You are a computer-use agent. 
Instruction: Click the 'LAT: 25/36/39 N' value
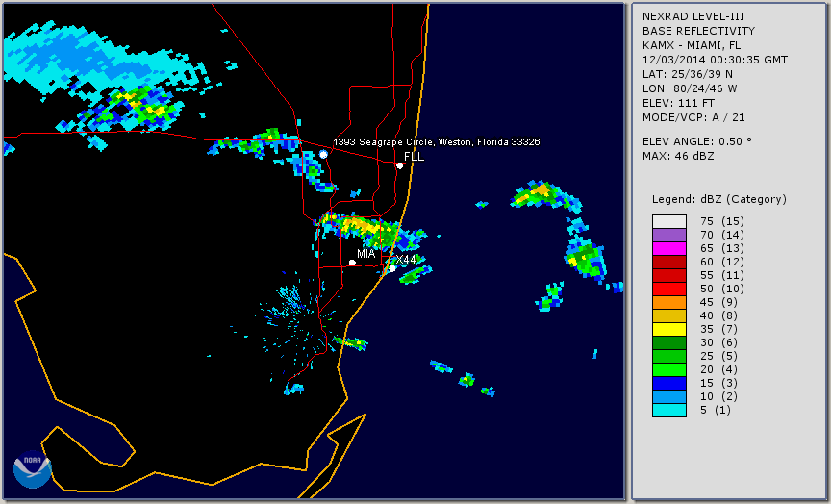click(688, 74)
